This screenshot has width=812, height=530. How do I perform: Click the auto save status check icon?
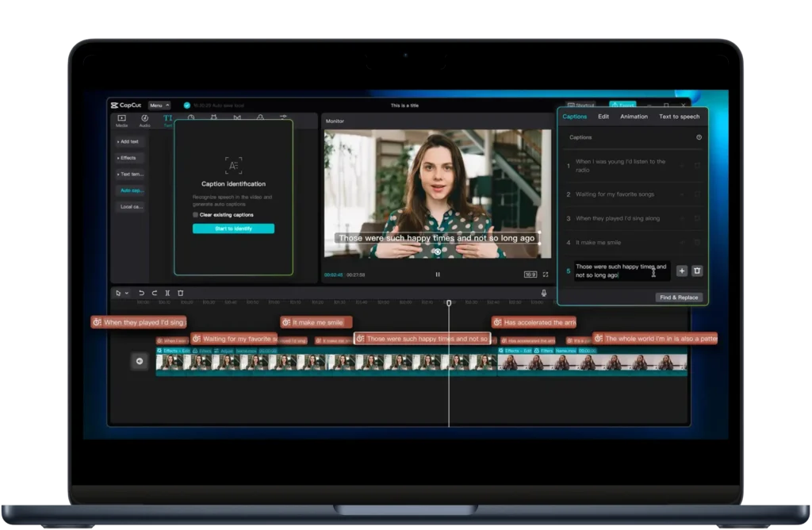(x=187, y=106)
